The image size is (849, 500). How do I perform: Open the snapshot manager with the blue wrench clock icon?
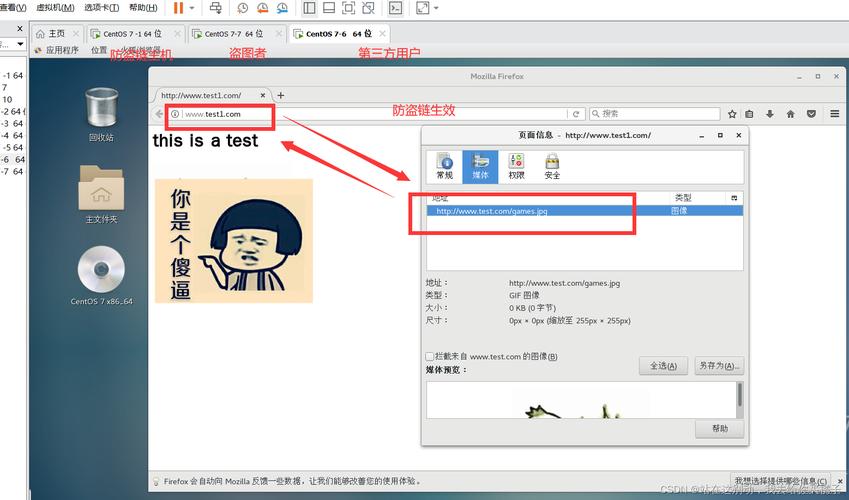click(x=282, y=8)
